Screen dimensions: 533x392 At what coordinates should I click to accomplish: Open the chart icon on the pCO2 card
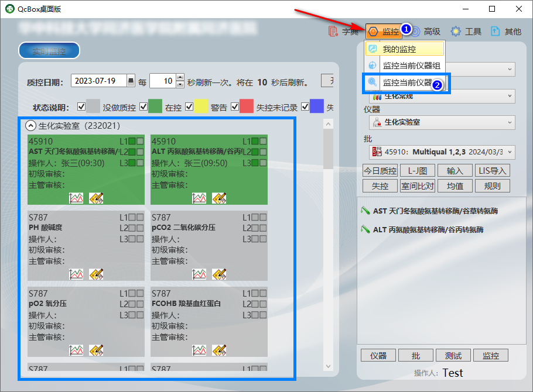(x=199, y=274)
